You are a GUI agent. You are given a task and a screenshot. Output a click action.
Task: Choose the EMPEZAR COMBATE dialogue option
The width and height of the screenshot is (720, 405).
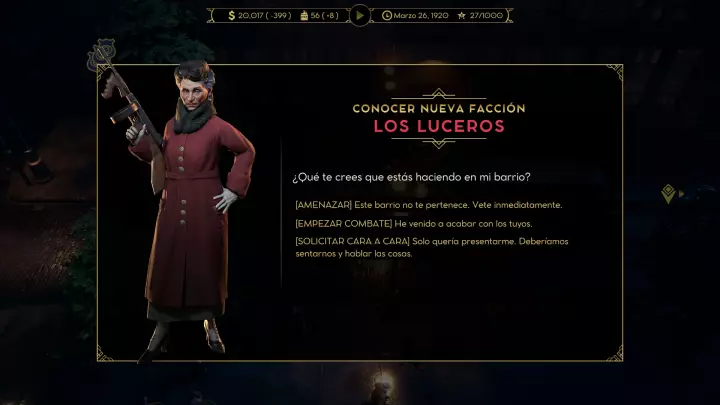414,224
